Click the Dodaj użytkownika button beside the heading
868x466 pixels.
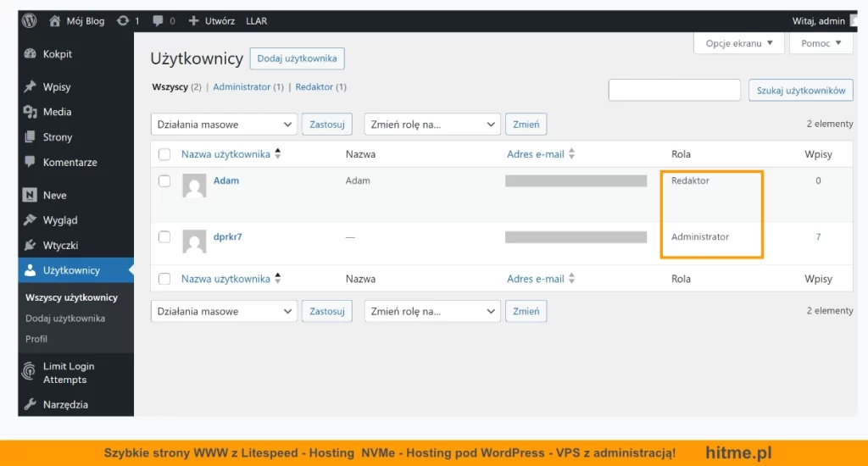click(x=297, y=58)
